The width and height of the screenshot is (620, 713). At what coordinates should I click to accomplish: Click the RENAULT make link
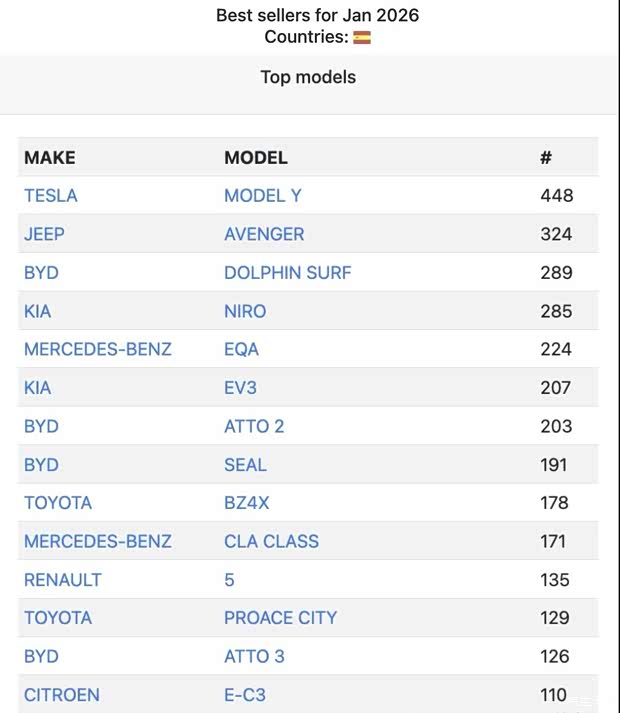click(62, 580)
